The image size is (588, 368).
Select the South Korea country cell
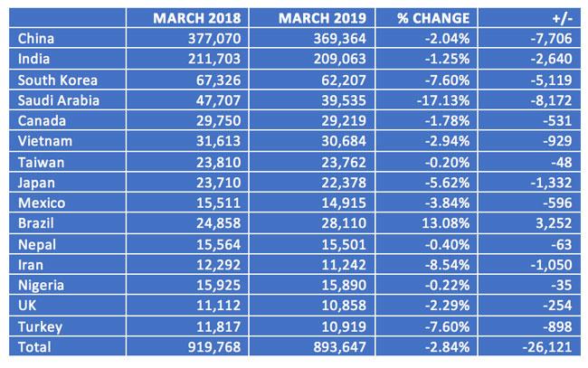tap(68, 80)
